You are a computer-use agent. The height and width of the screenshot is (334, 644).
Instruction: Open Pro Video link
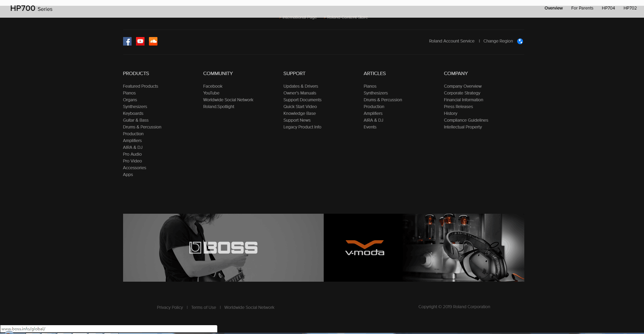pos(132,161)
